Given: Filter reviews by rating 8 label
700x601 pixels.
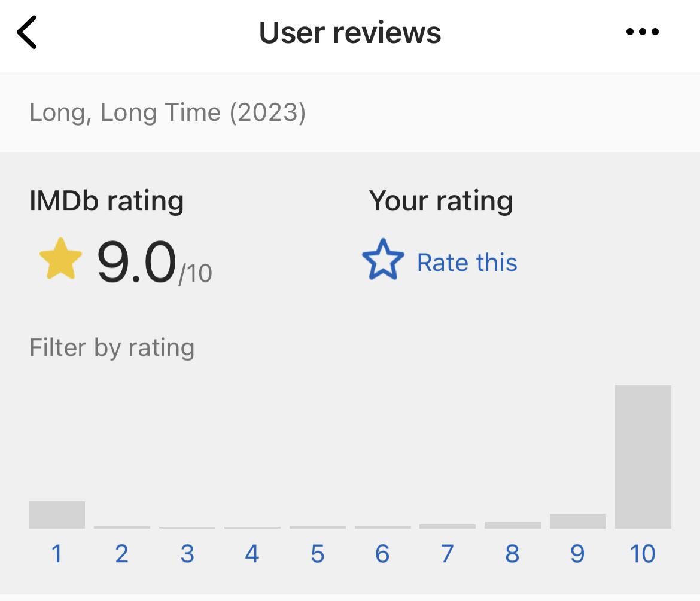Looking at the screenshot, I should [x=512, y=554].
